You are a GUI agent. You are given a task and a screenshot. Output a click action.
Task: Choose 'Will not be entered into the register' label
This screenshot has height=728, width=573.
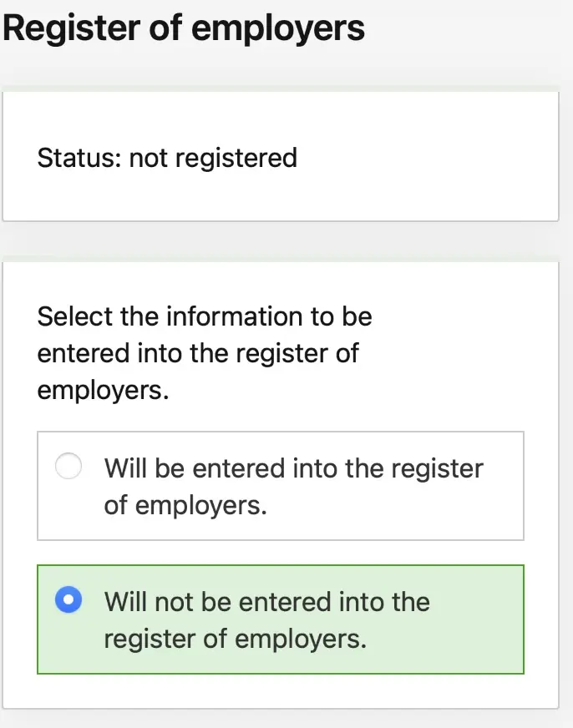(x=267, y=620)
